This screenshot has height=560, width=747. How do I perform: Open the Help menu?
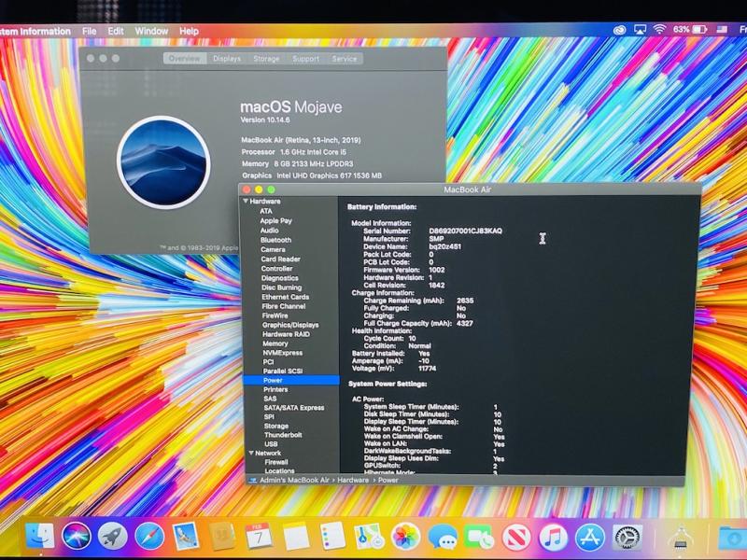pyautogui.click(x=189, y=31)
